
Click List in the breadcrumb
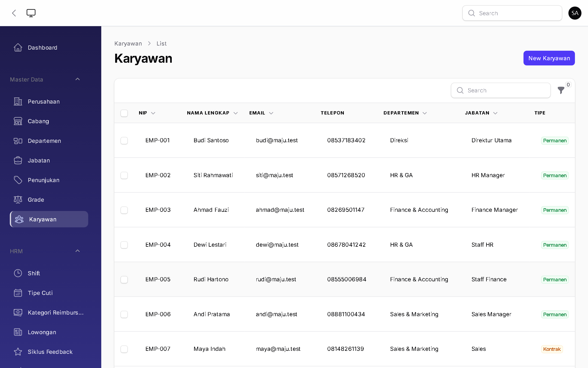coord(161,43)
